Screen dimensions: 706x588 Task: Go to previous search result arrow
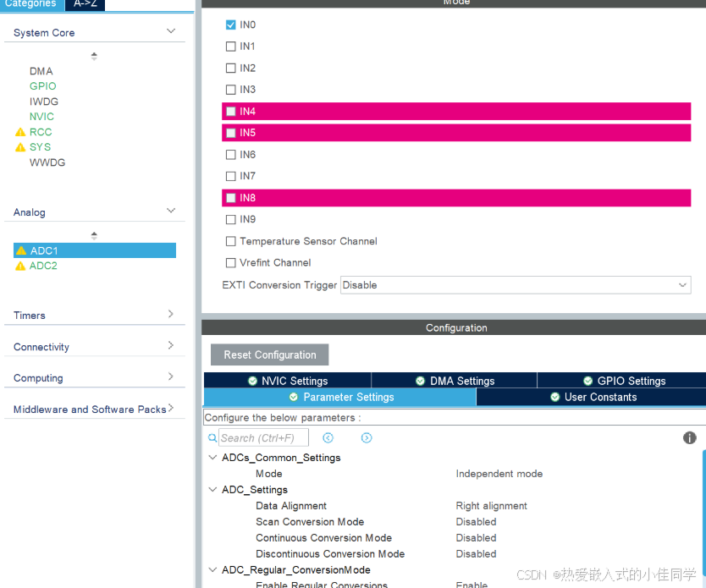pos(328,437)
